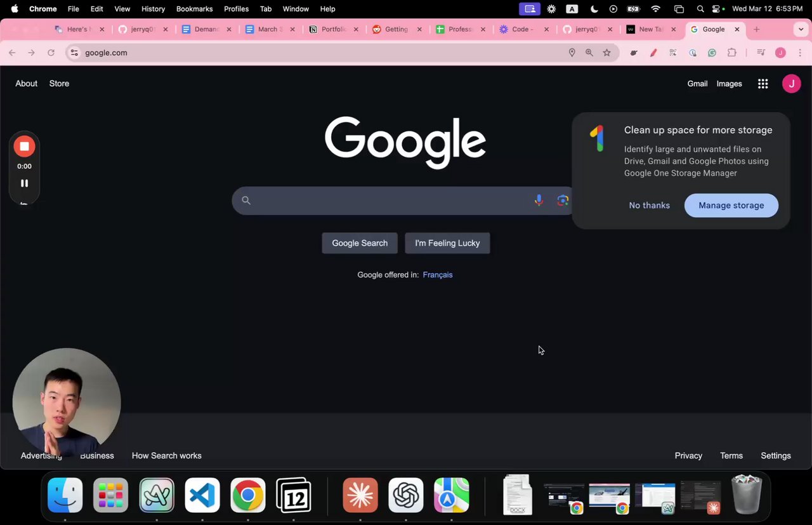Pause the screen recording
The image size is (812, 525).
(x=24, y=183)
